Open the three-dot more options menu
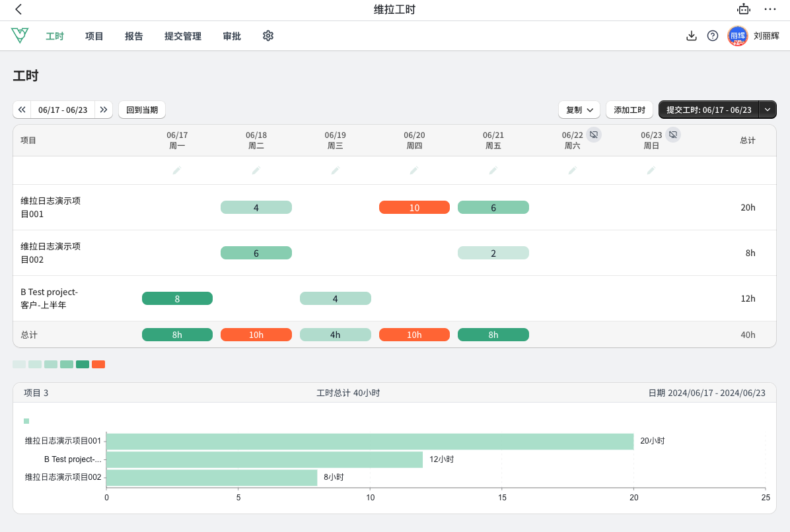This screenshot has height=532, width=790. pyautogui.click(x=770, y=9)
